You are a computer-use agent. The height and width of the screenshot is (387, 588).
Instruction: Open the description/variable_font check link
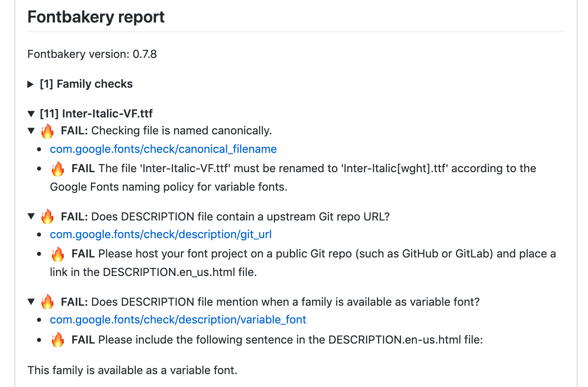tap(177, 319)
